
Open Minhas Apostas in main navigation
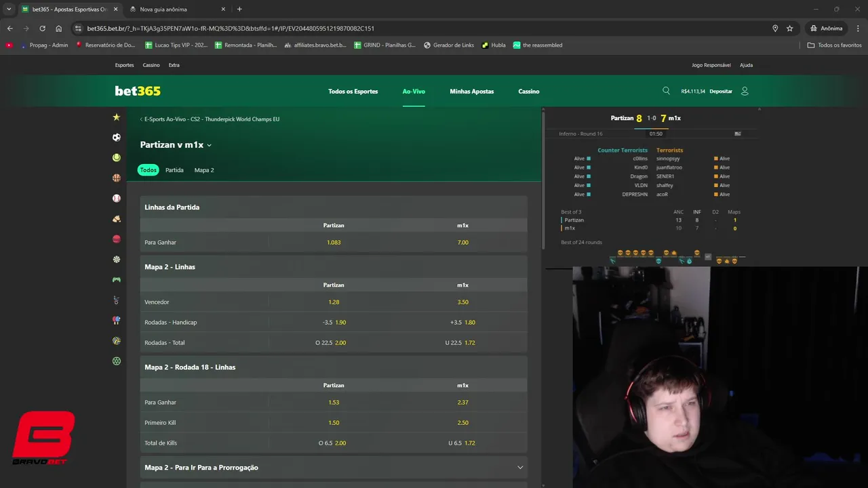coord(472,91)
